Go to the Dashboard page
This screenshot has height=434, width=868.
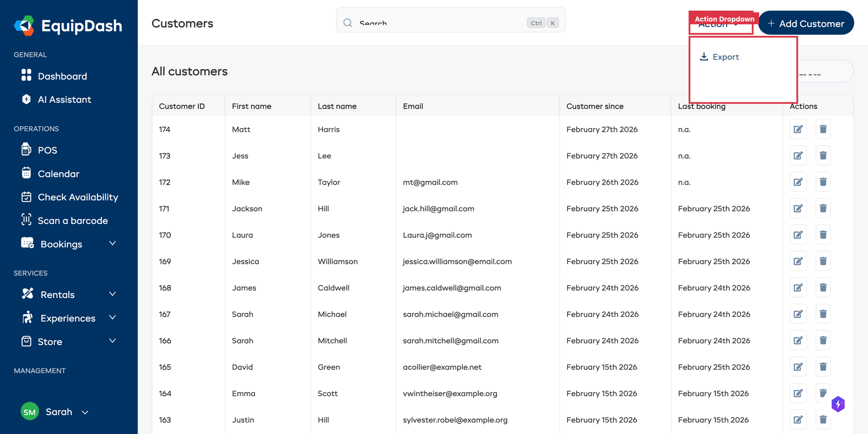pos(62,76)
